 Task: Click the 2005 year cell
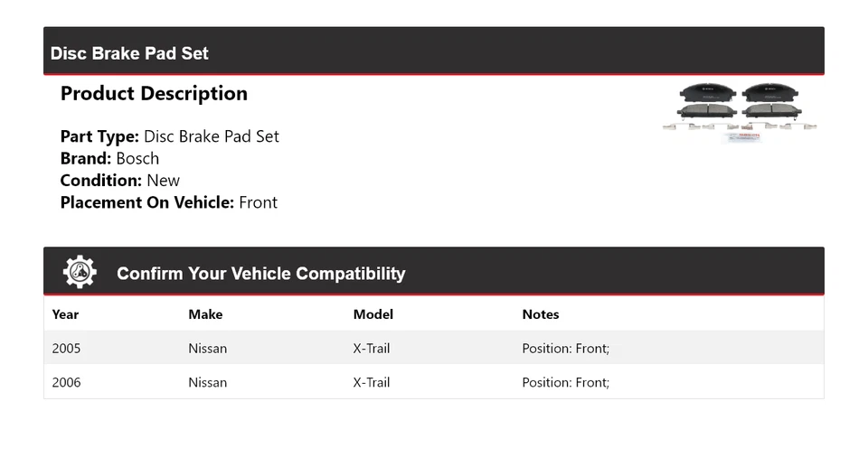click(66, 348)
